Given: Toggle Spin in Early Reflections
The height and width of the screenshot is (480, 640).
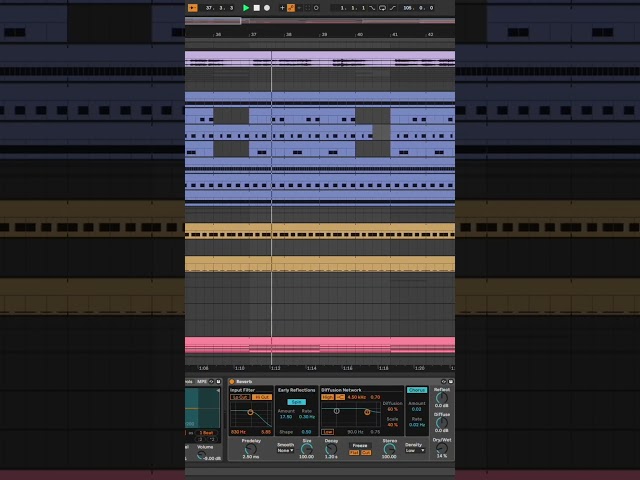Looking at the screenshot, I should pyautogui.click(x=297, y=402).
